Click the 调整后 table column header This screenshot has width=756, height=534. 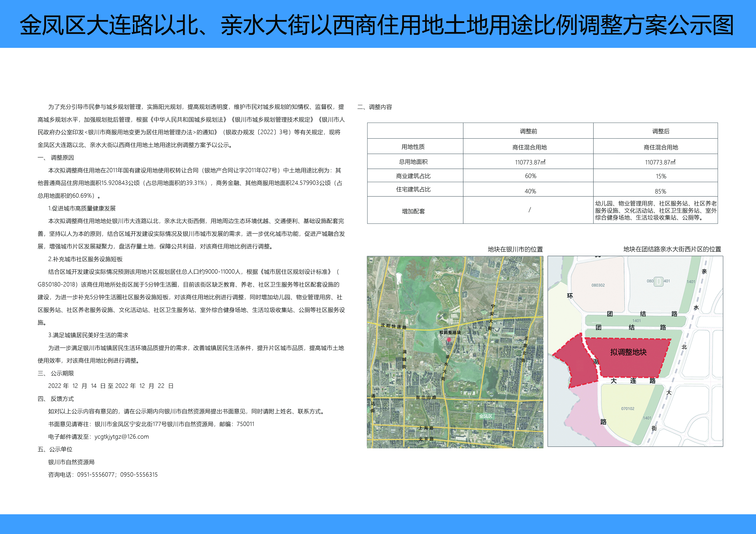click(x=661, y=131)
